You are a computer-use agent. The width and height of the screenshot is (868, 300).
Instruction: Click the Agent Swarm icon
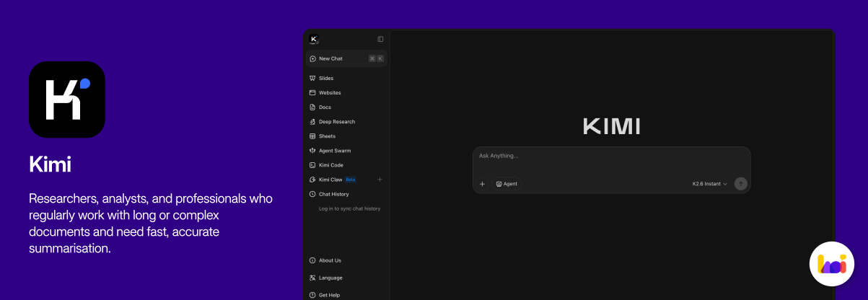point(312,150)
